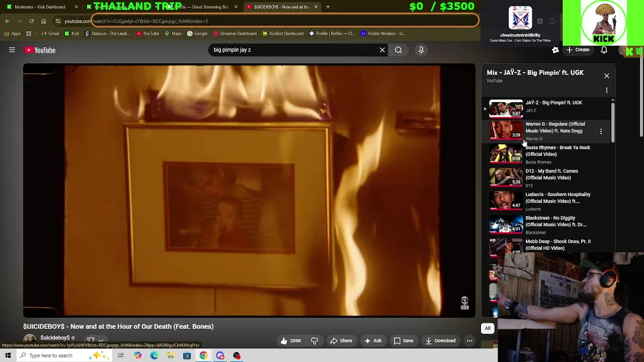Open the browser home page button
The height and width of the screenshot is (362, 644).
pos(43,21)
